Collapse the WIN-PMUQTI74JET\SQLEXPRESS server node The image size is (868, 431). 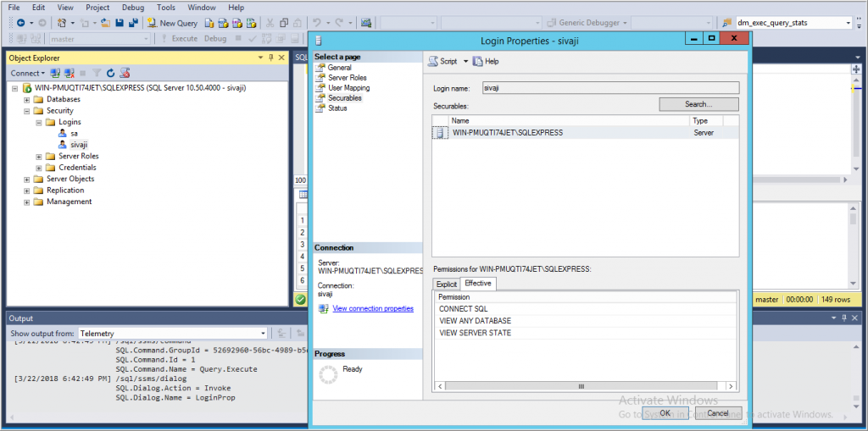coord(15,88)
